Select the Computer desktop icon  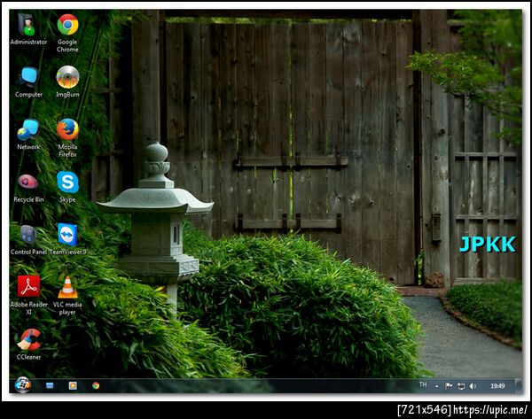[28, 81]
